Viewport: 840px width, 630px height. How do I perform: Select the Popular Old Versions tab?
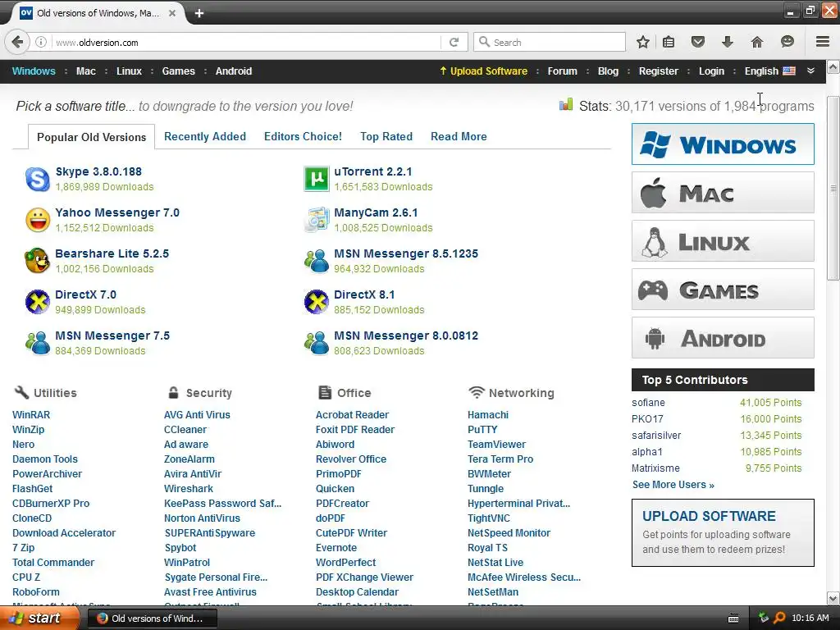pos(91,137)
